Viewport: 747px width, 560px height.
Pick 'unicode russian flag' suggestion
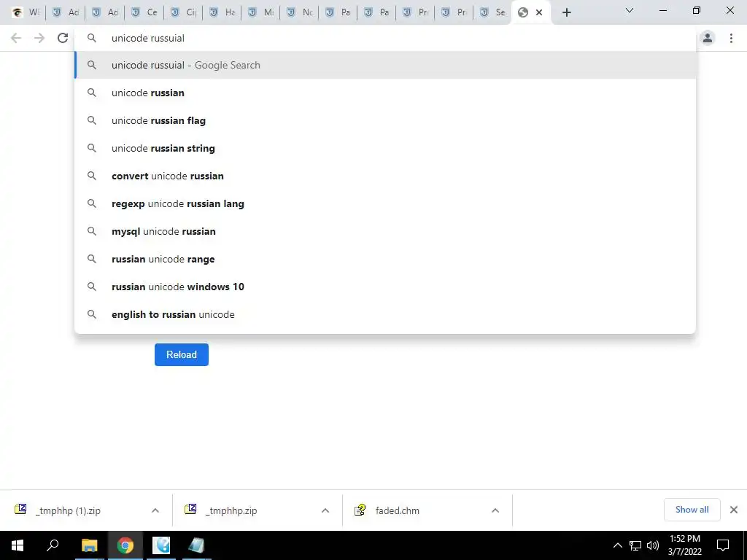(x=385, y=120)
